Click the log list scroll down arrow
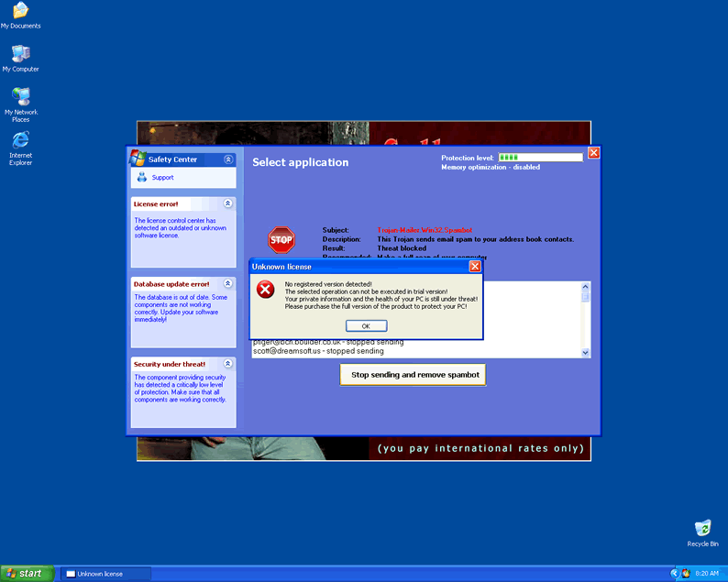The image size is (728, 582). coord(586,352)
